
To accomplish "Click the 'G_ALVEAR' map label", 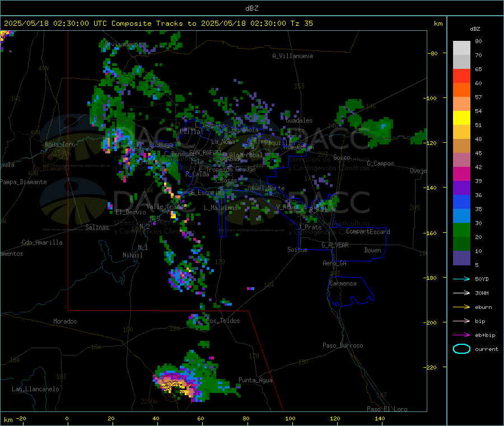I will (x=335, y=245).
